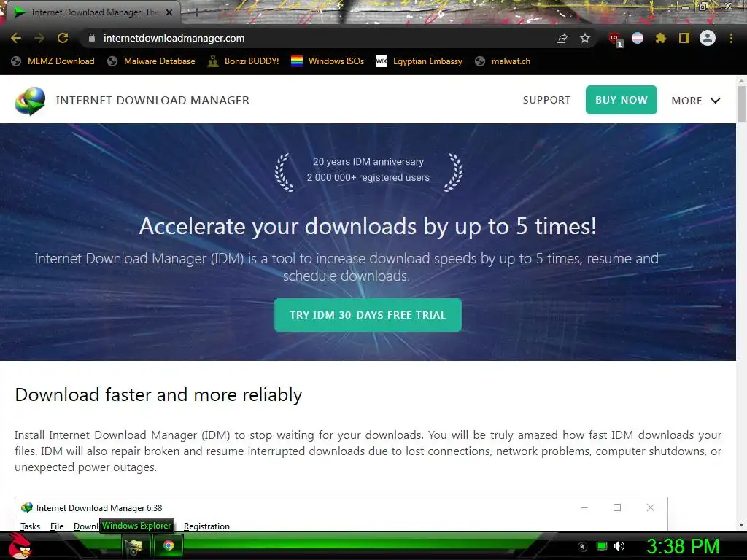Click the IDM 6.38 preview screenshot title
The width and height of the screenshot is (747, 560).
(x=99, y=508)
